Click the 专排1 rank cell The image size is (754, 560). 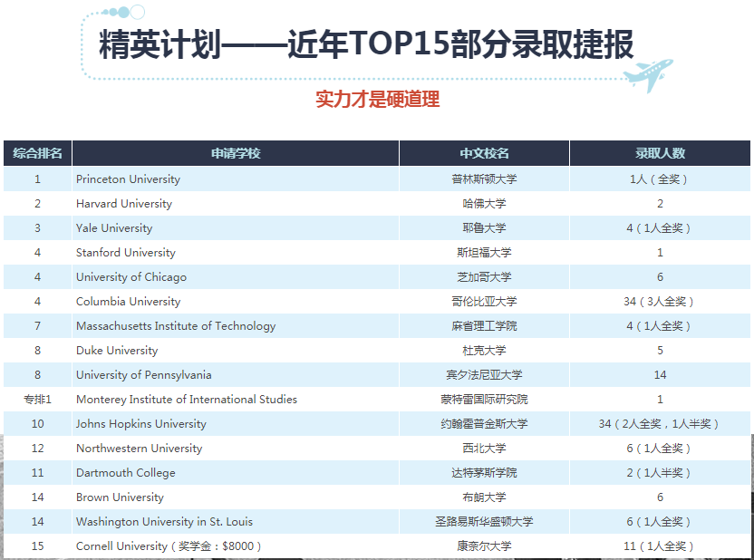click(37, 399)
